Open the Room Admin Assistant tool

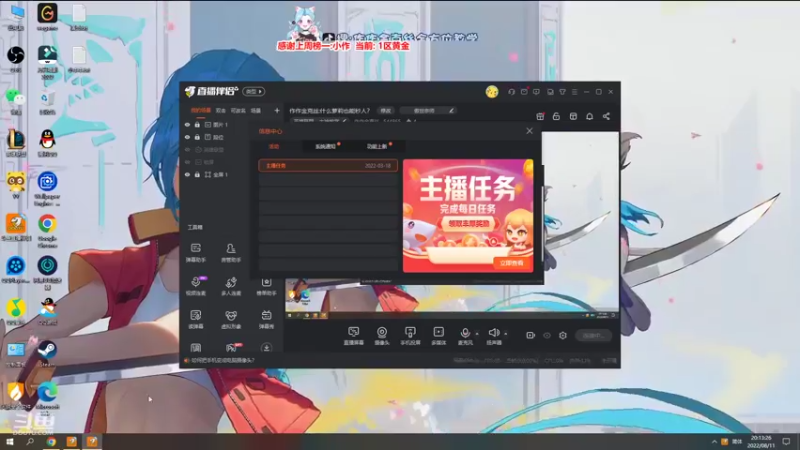(231, 253)
